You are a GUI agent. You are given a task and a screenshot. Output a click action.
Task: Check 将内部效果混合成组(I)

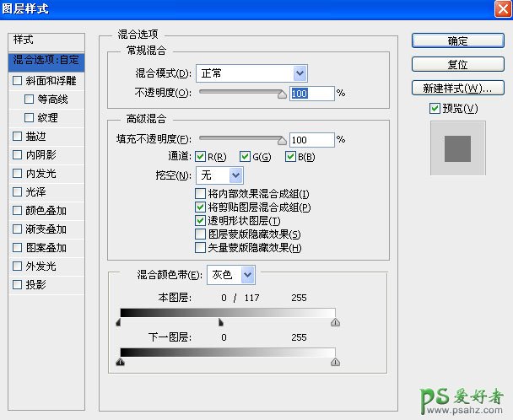[200, 194]
